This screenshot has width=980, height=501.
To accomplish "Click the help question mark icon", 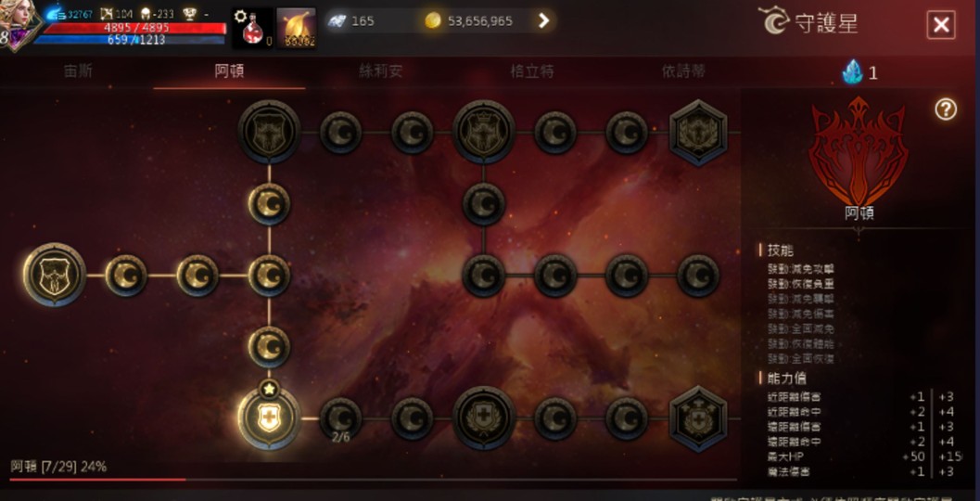I will [946, 110].
